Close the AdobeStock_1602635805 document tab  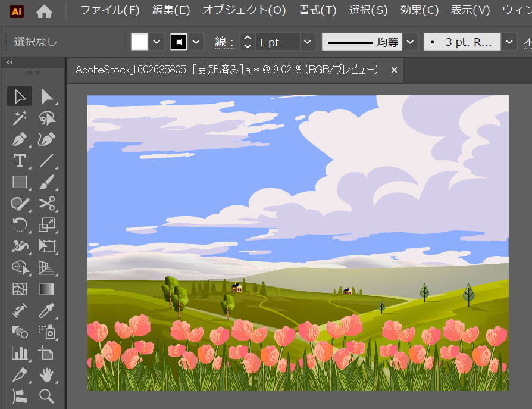pyautogui.click(x=393, y=70)
